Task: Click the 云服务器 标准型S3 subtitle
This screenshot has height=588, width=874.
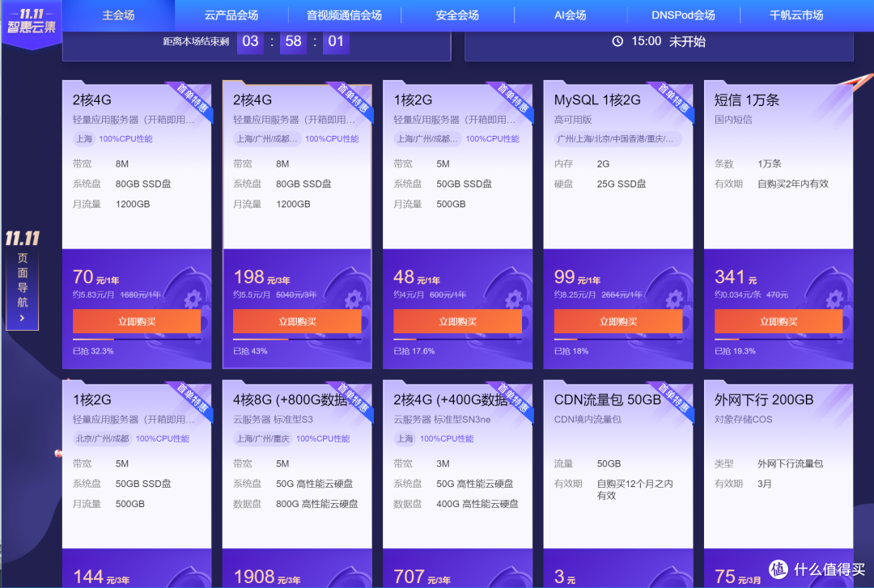Action: pos(274,420)
